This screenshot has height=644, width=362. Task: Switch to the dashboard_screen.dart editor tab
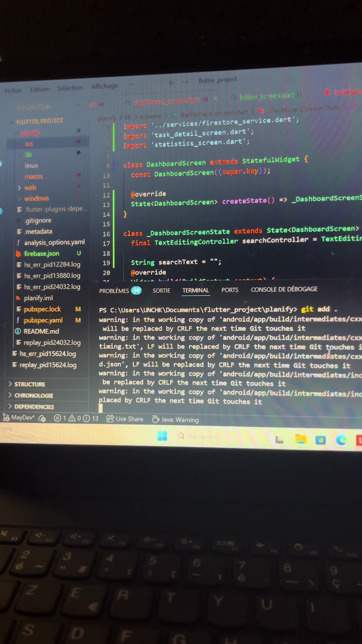pyautogui.click(x=170, y=100)
